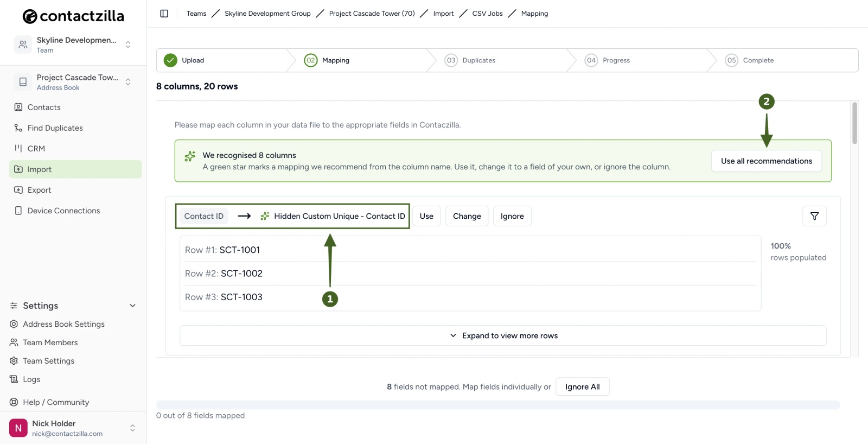
Task: Click the mapping panel vertical scrollbar
Action: click(x=854, y=124)
